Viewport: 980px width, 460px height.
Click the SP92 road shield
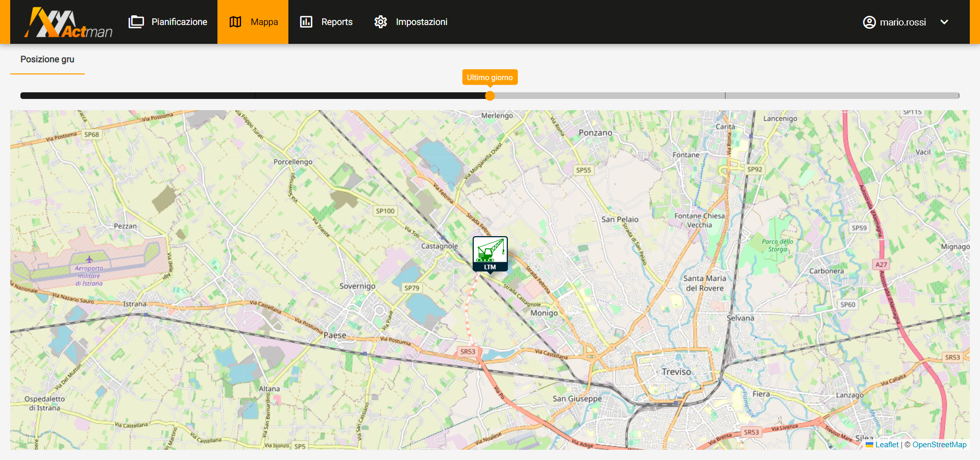(754, 169)
